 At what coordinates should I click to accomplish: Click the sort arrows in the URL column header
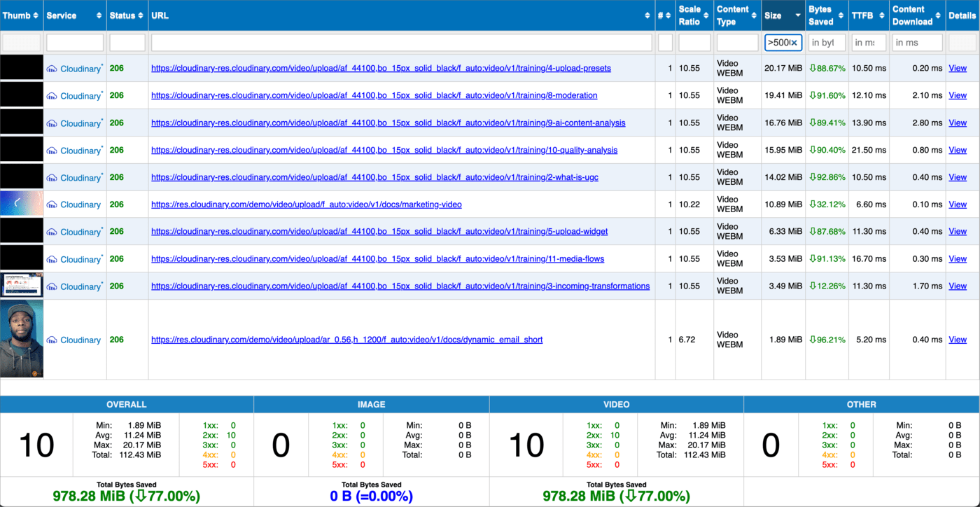[647, 15]
